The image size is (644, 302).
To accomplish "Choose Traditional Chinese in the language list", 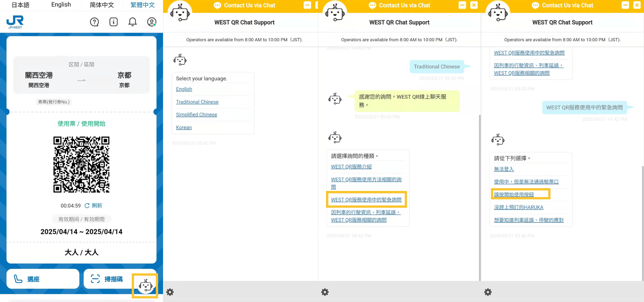I will tap(197, 102).
